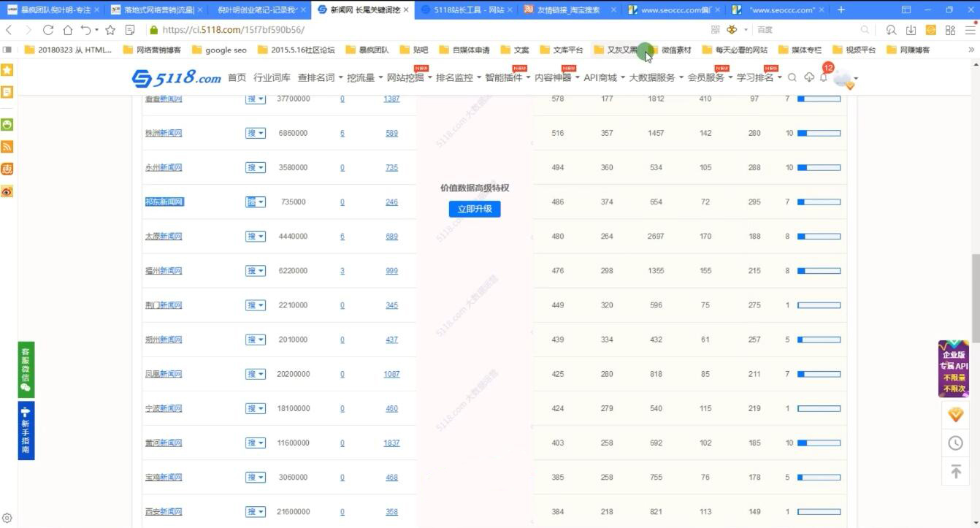Click the 1837 link in 黄河新闻网 row

391,443
